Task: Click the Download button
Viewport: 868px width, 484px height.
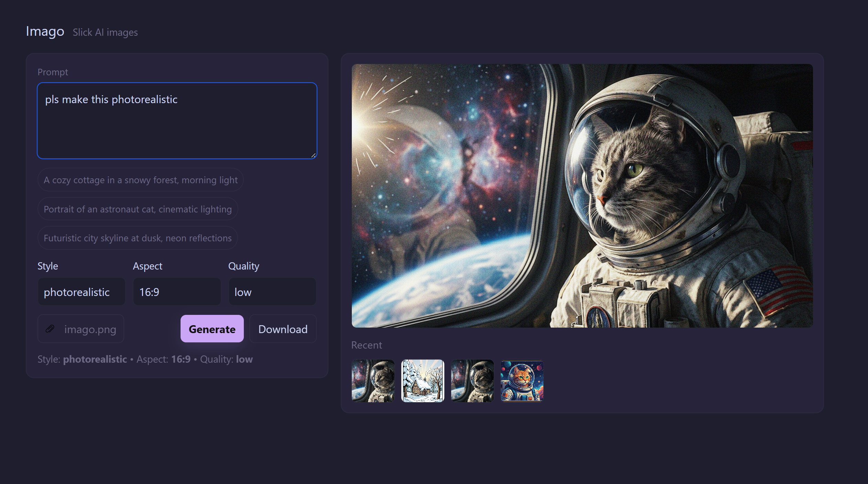Action: 283,329
